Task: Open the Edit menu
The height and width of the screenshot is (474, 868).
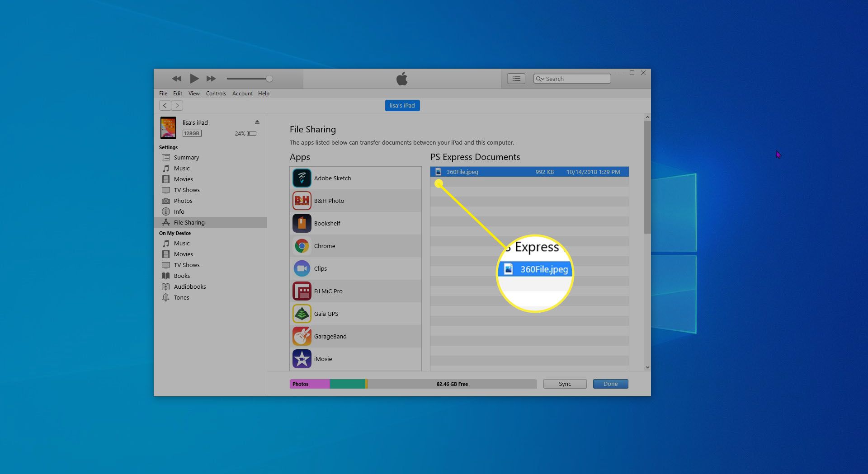Action: tap(178, 94)
